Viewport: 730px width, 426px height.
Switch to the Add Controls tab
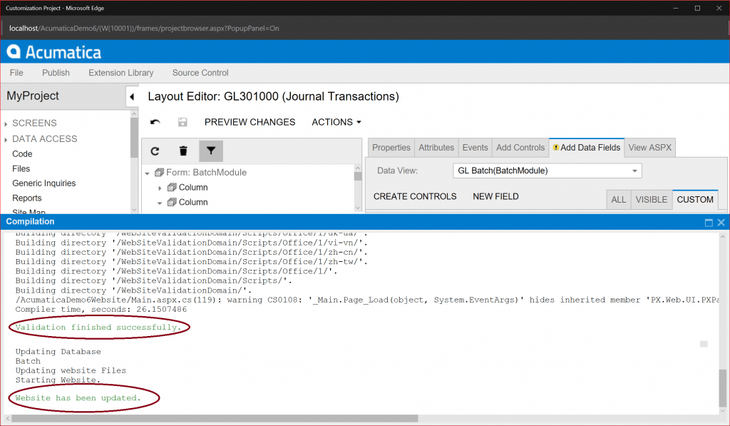click(520, 148)
